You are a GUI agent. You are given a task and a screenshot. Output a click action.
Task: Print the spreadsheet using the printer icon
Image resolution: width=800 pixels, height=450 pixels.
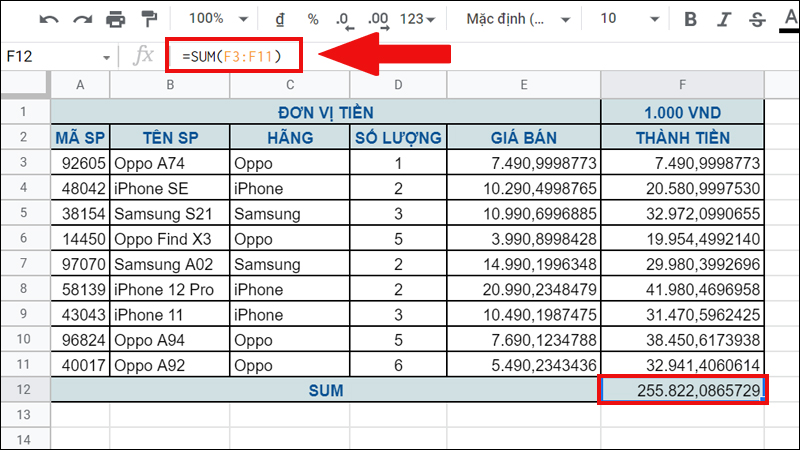[x=116, y=19]
